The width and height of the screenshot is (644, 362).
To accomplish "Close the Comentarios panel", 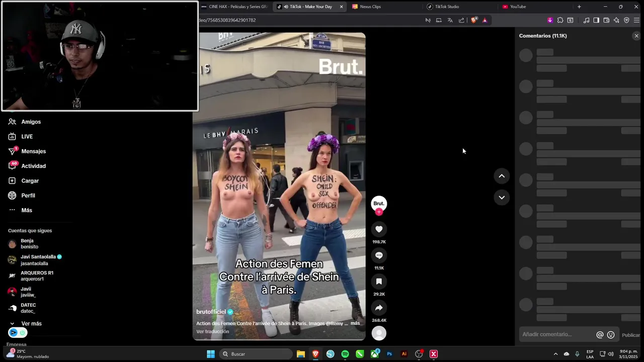I will (636, 36).
